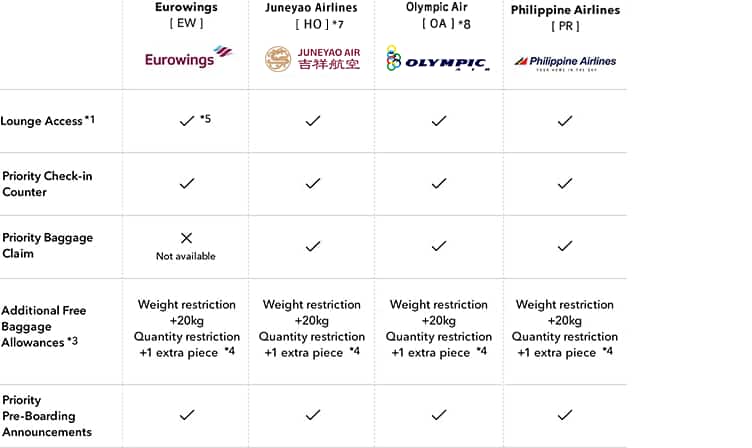Click the *5 footnote beside Eurowings lounge
752x448 pixels.
205,119
